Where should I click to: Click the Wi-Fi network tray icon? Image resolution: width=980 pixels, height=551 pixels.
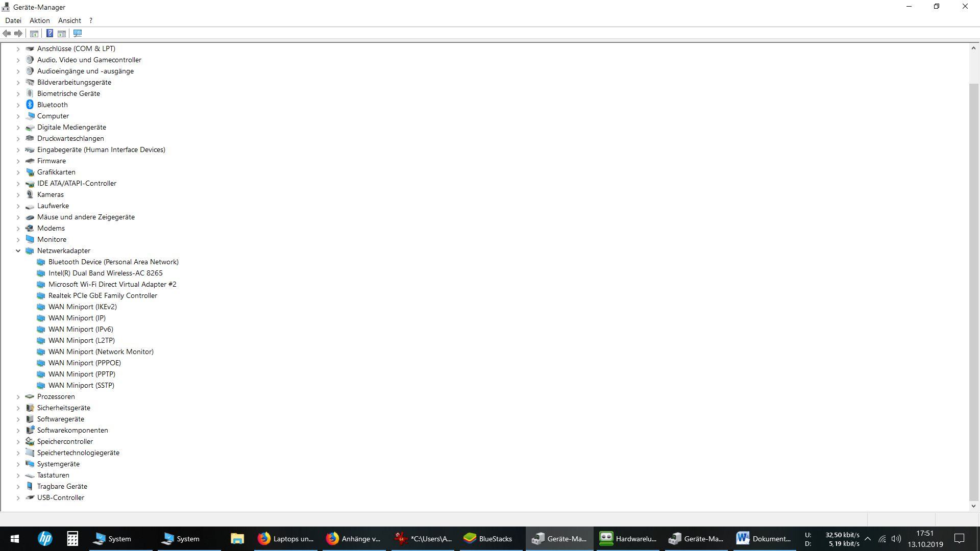point(882,539)
